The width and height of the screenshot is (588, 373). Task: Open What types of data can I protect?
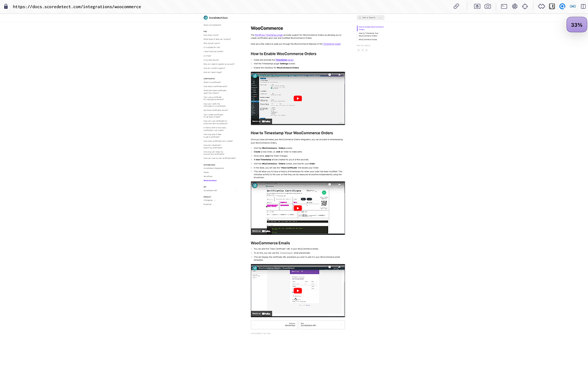coord(217,39)
